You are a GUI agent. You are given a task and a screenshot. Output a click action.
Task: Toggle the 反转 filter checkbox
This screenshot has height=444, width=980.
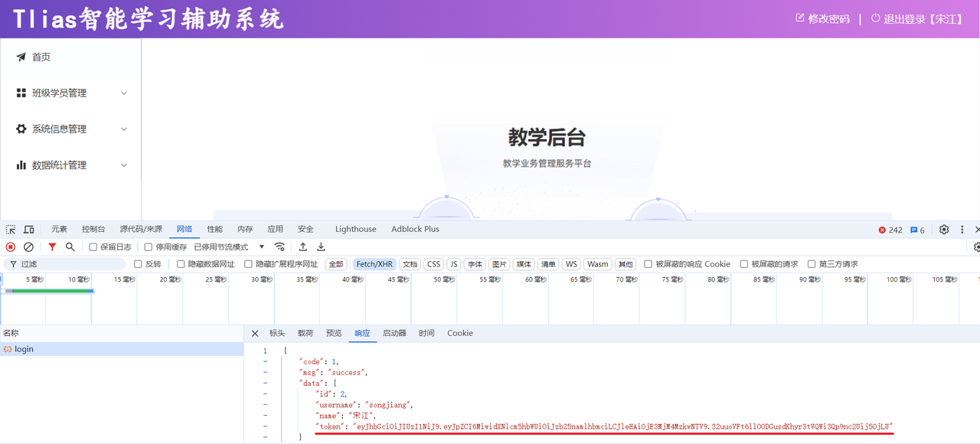(x=139, y=264)
